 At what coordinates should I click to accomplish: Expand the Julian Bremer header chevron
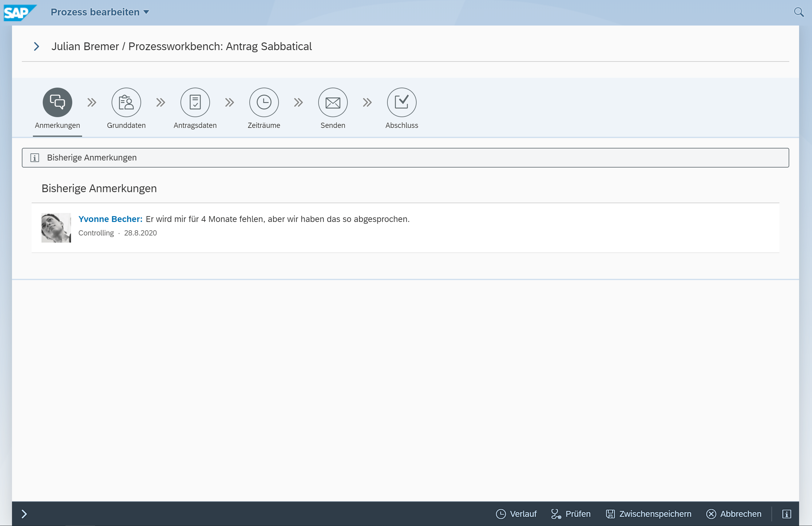pos(37,46)
